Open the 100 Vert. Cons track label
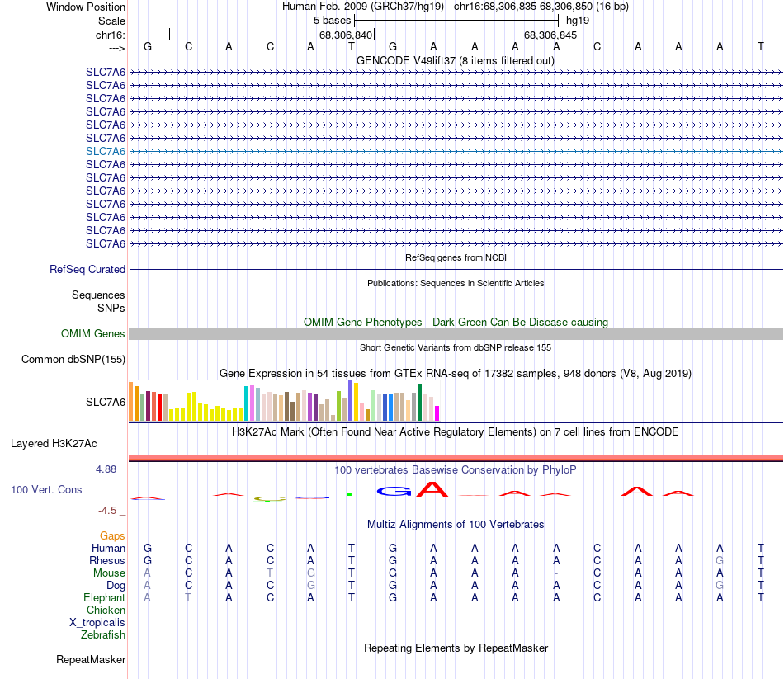Image resolution: width=784 pixels, height=679 pixels. [x=46, y=489]
